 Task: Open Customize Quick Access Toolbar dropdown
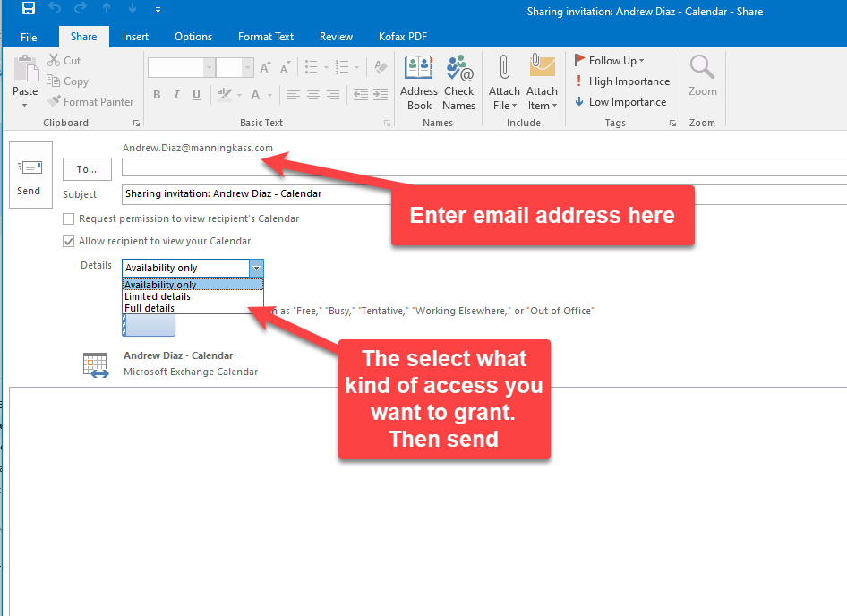(158, 9)
